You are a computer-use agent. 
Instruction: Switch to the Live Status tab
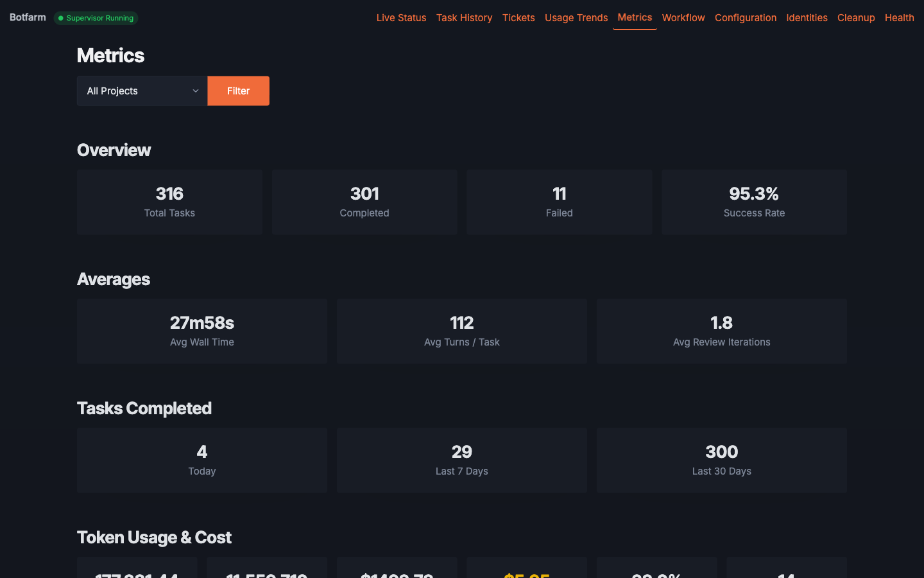[x=401, y=18]
